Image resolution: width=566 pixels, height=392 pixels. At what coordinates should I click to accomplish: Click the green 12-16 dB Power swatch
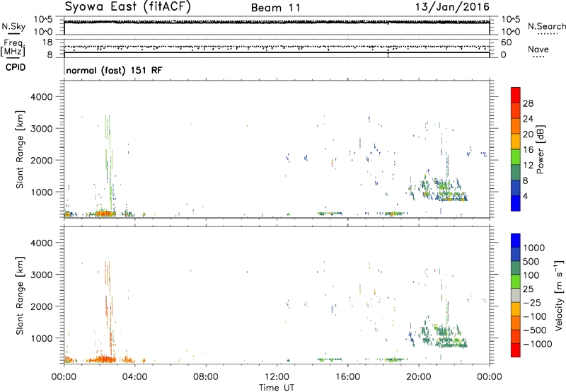tap(516, 157)
